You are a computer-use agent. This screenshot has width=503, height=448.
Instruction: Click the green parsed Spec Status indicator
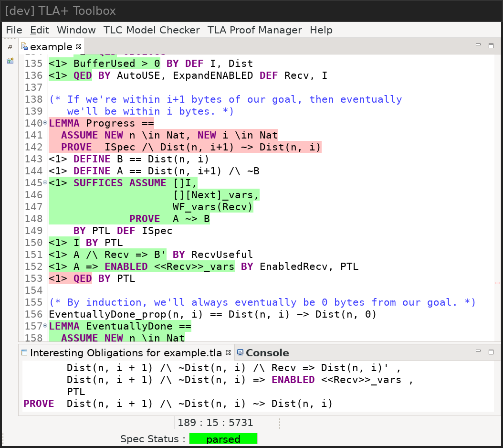[x=223, y=439]
